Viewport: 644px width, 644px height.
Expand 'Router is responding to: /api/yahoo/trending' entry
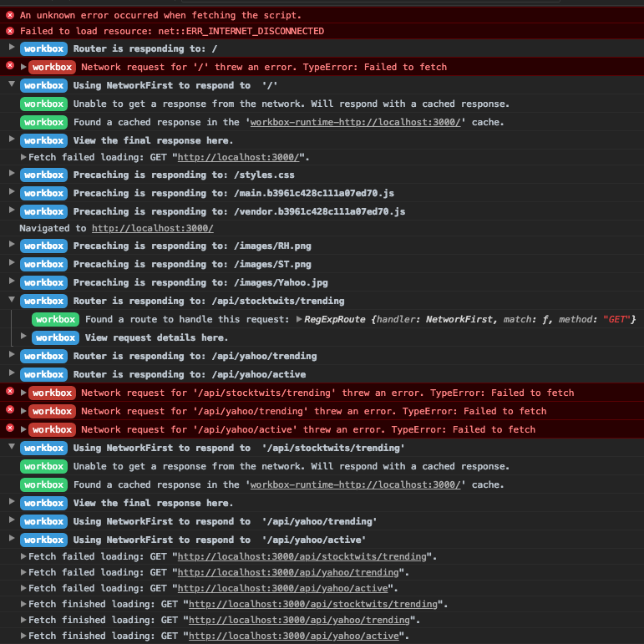pyautogui.click(x=12, y=356)
